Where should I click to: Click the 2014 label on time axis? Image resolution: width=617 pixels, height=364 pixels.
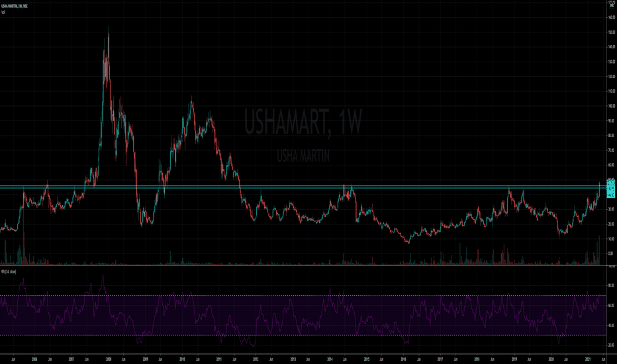330,359
